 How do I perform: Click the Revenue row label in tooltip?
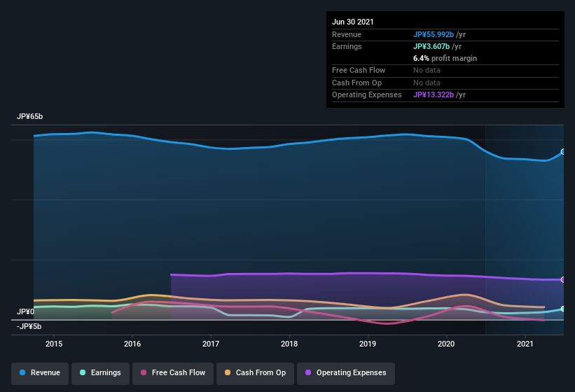click(x=347, y=34)
